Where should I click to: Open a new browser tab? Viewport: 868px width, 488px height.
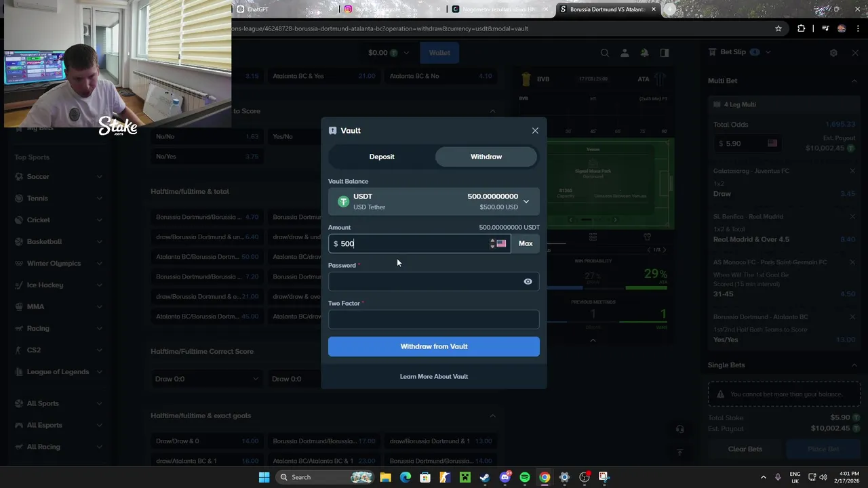(670, 9)
